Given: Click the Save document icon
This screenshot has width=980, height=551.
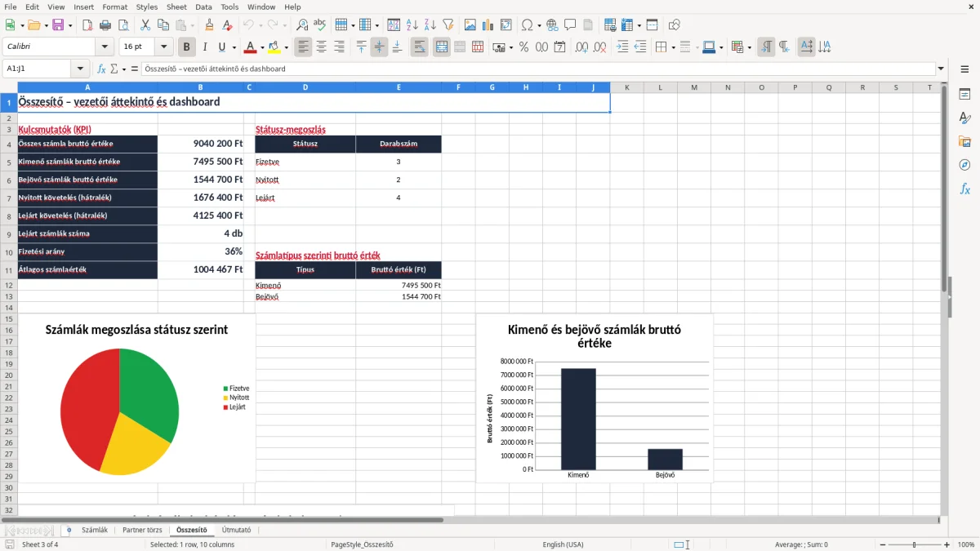Looking at the screenshot, I should pyautogui.click(x=58, y=25).
